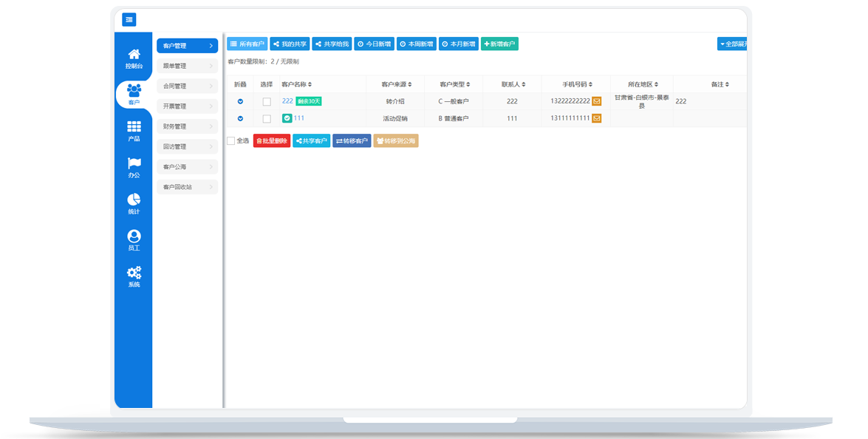Click the green 新增客户 button
Viewport: 868px width, 439px height.
(x=499, y=44)
